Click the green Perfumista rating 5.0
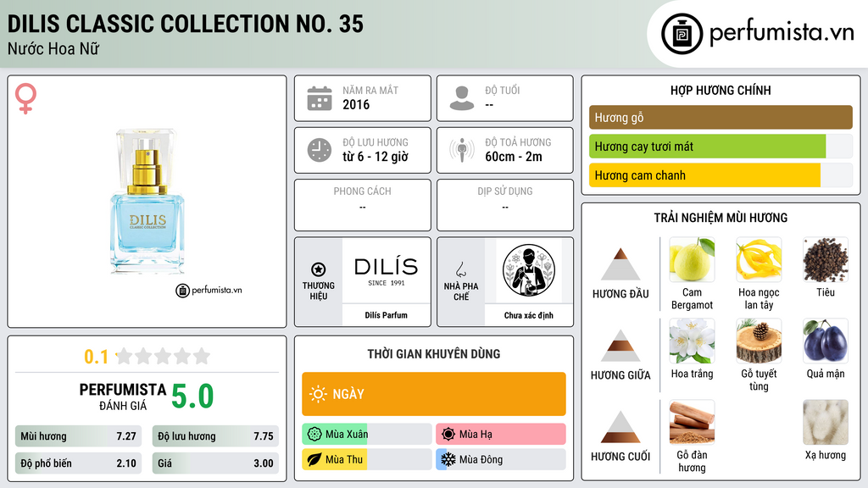 click(192, 396)
